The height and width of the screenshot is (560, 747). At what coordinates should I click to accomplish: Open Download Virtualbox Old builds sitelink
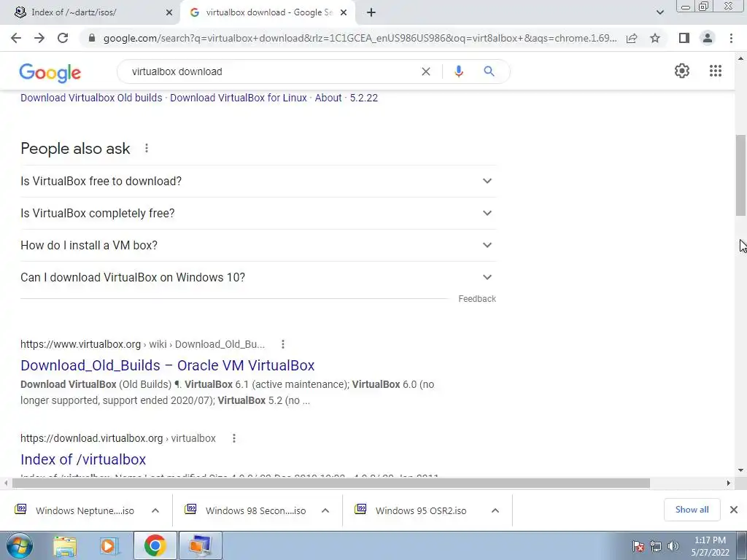coord(91,98)
